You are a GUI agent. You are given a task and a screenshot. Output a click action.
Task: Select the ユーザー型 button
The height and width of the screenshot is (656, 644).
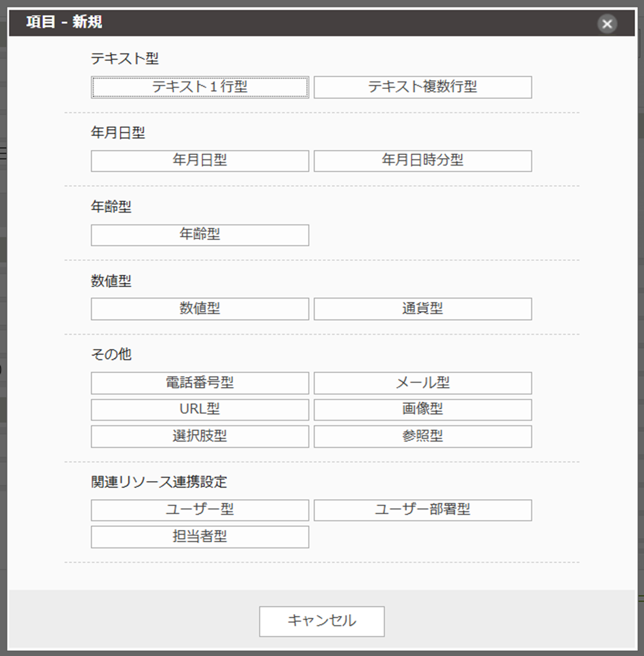(x=199, y=510)
